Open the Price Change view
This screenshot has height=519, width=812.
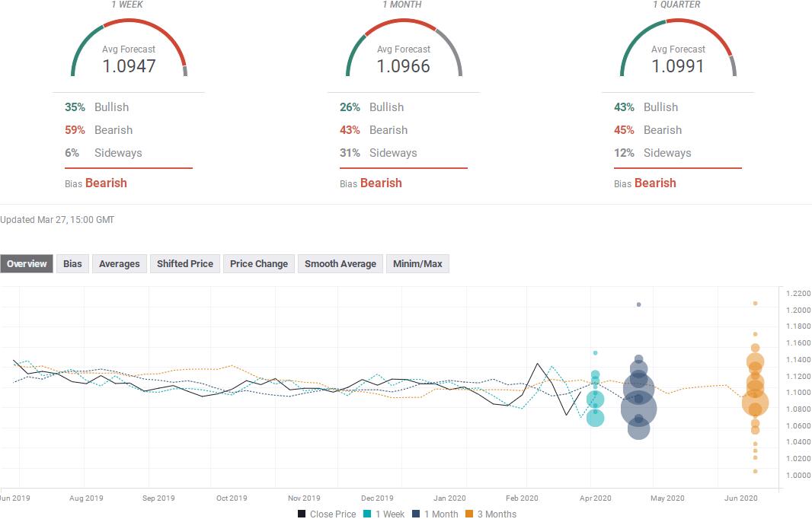tap(259, 264)
